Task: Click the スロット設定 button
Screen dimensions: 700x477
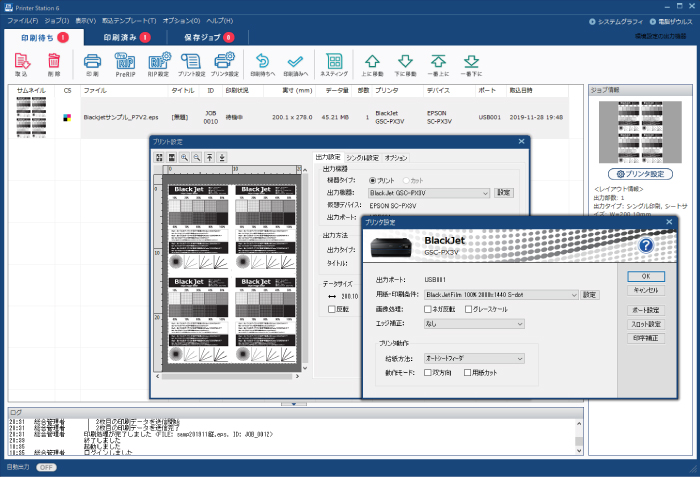Action: coord(646,324)
